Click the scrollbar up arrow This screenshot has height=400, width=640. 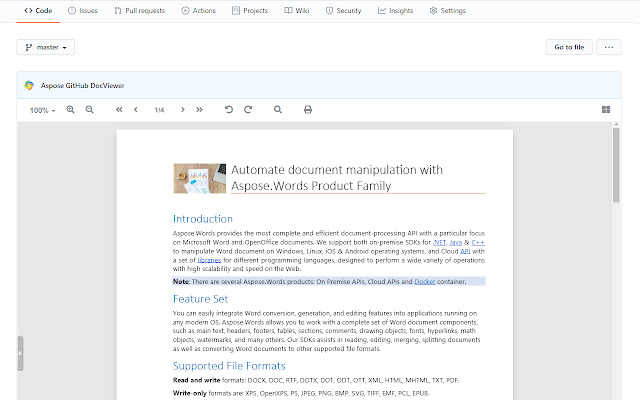pyautogui.click(x=616, y=124)
